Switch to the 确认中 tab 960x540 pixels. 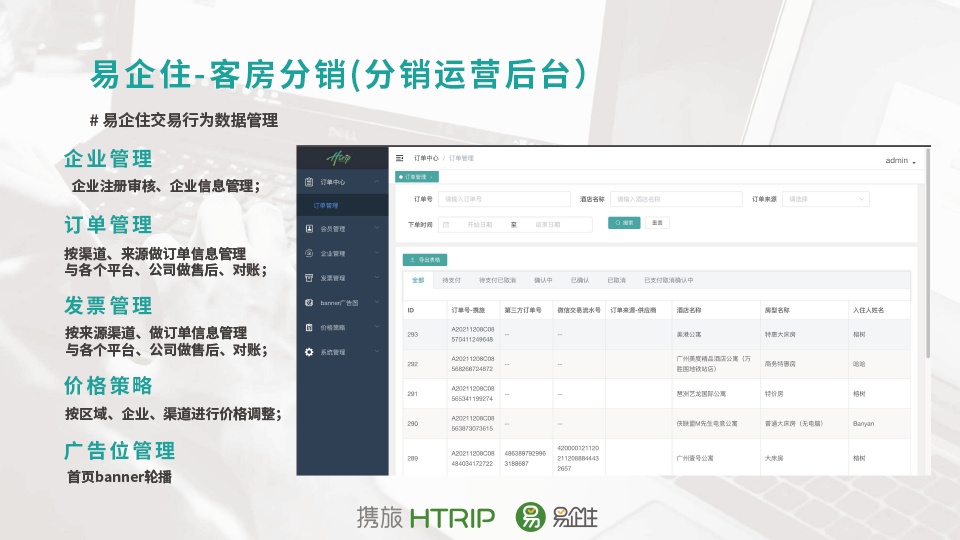point(543,280)
